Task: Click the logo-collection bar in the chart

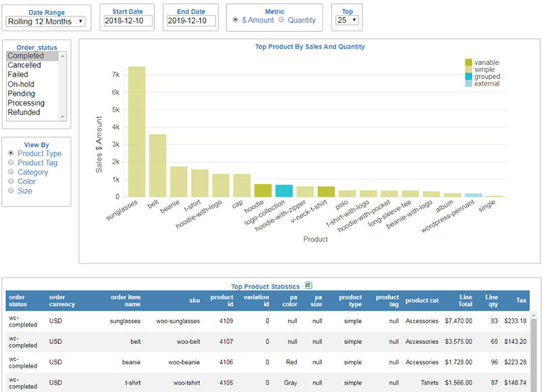Action: 284,190
